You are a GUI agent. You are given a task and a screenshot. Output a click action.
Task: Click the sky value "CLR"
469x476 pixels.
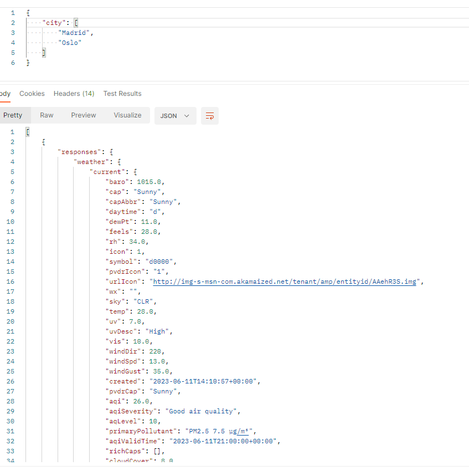[x=143, y=301]
